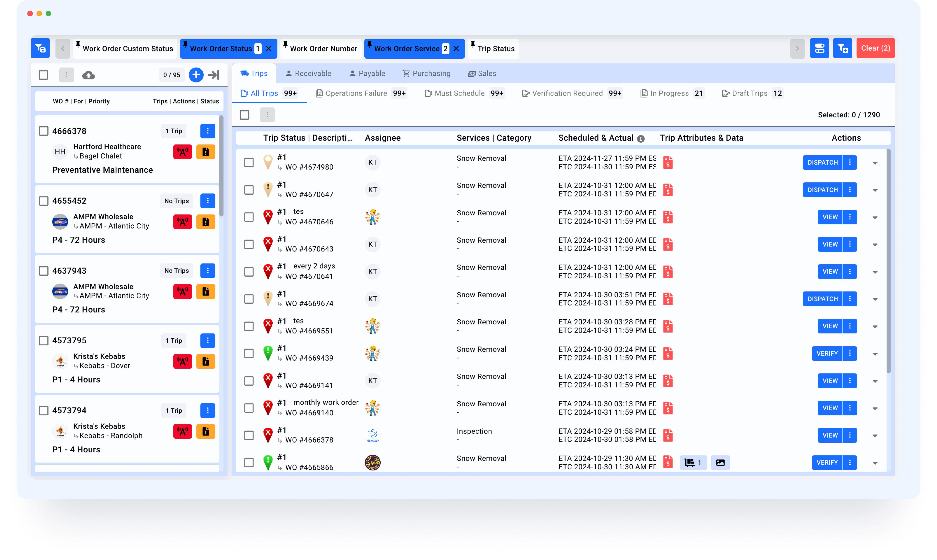Click VERIFY for WO #4669439
937x560 pixels.
coord(826,354)
